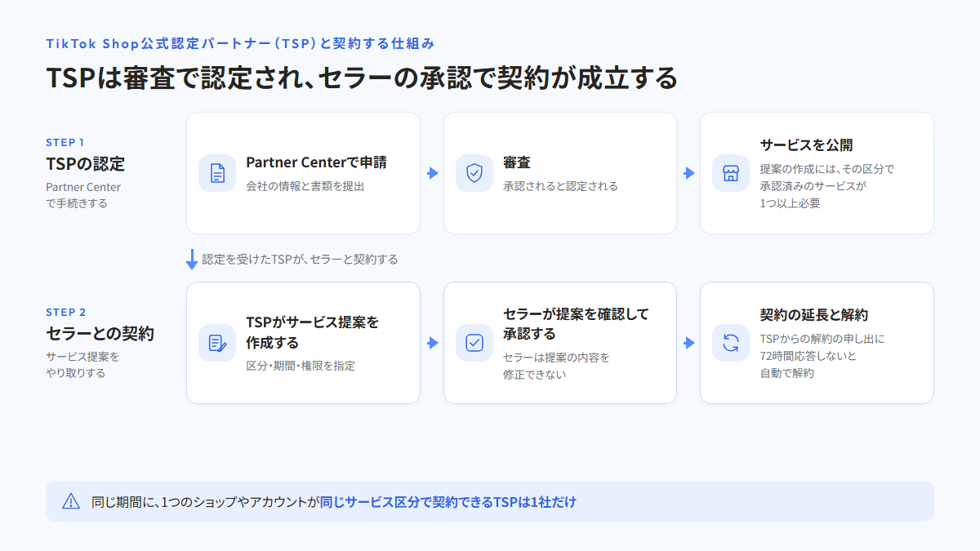
Task: Click the text 'Partner Centerで手続きする' under TSPの認定
Action: point(83,195)
